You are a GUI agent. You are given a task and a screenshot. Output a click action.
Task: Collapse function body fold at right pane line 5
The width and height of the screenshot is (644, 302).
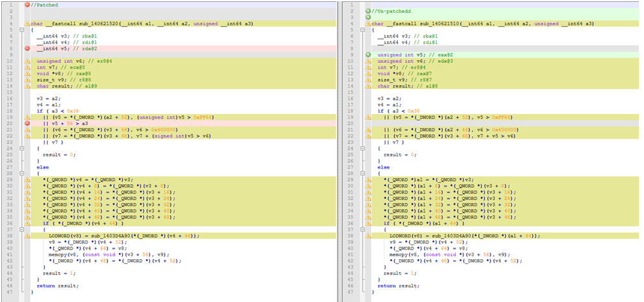point(362,30)
